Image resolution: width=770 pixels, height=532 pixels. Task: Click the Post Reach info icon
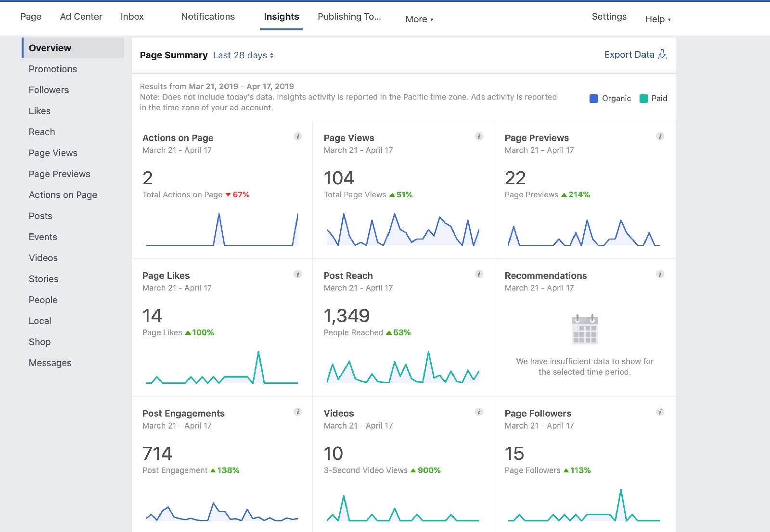(479, 274)
